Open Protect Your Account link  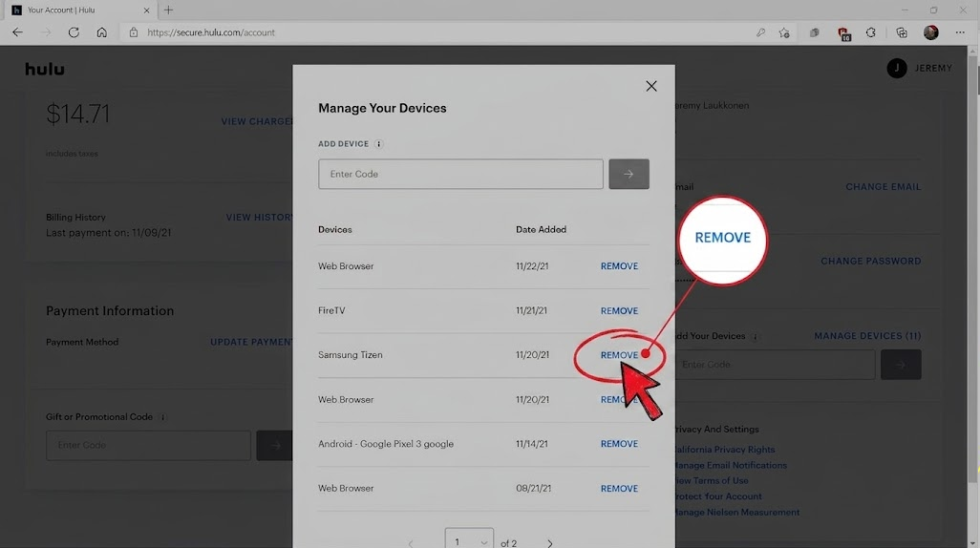click(x=718, y=496)
